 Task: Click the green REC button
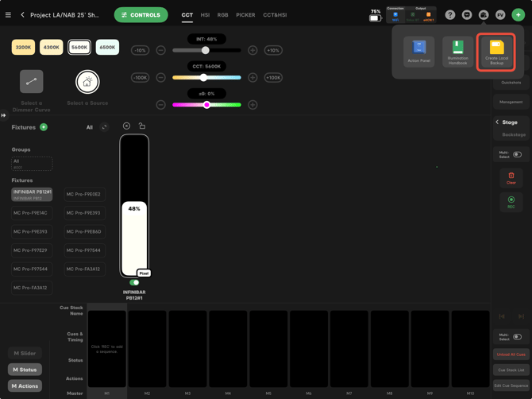[511, 202]
